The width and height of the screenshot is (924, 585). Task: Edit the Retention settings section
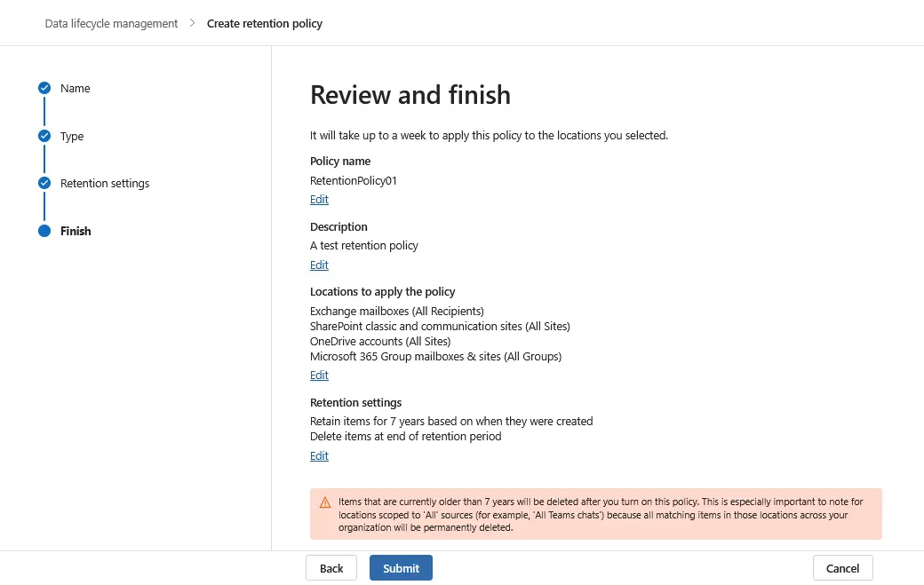click(x=319, y=455)
